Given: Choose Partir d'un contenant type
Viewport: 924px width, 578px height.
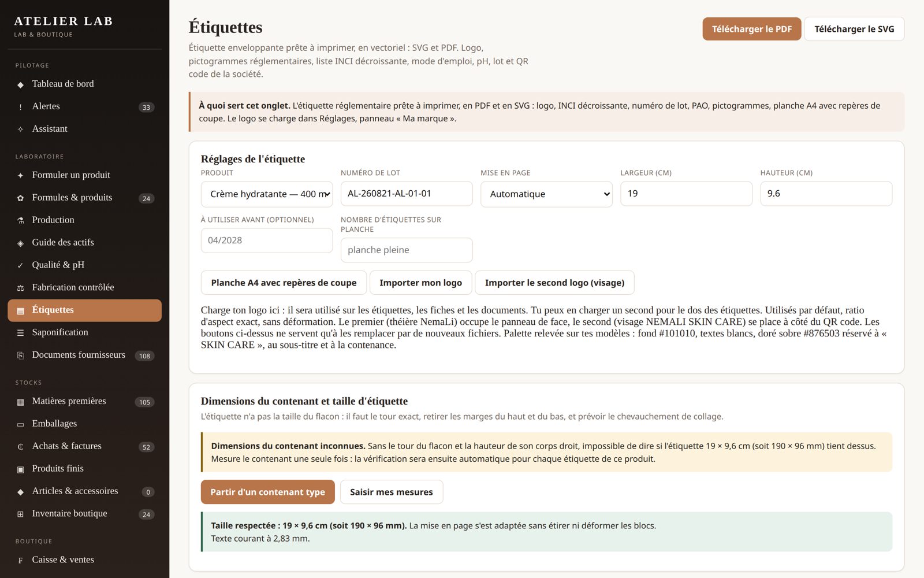Looking at the screenshot, I should pyautogui.click(x=267, y=492).
